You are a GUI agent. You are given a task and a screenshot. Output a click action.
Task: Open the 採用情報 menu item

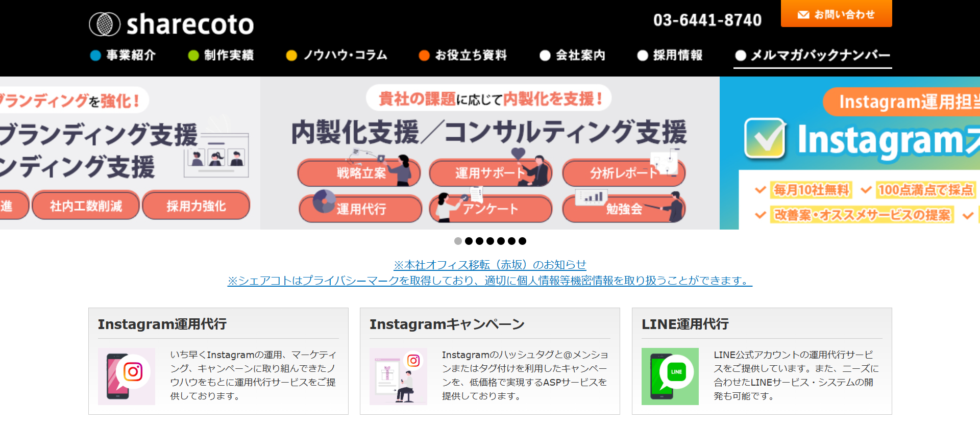tap(670, 55)
